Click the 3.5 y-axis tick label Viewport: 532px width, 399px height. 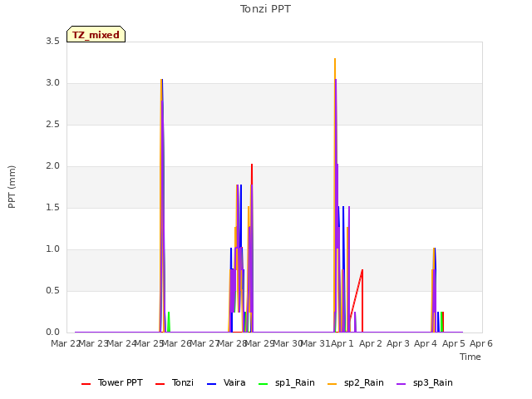(x=52, y=41)
